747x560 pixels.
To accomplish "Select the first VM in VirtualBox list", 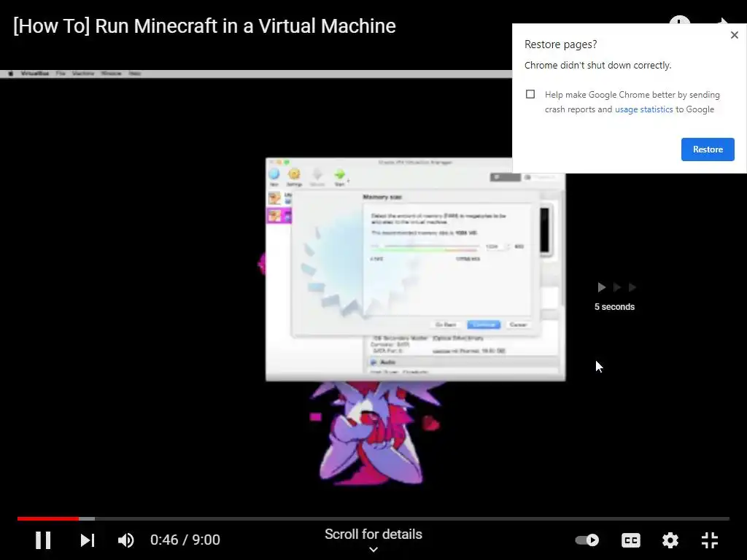I will 279,198.
